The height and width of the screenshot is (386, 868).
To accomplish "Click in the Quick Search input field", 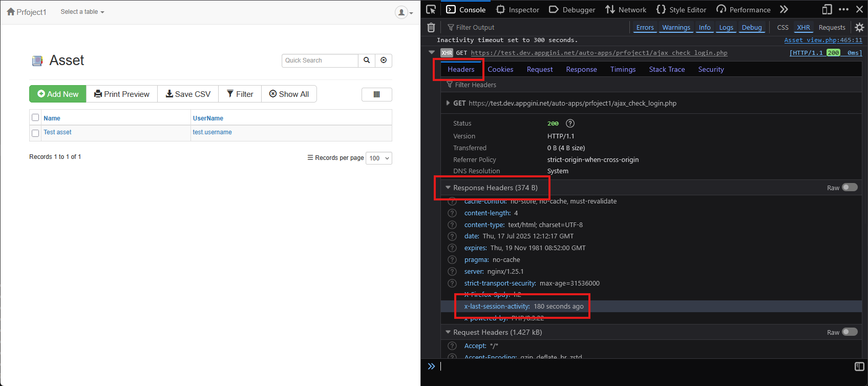I will 320,60.
